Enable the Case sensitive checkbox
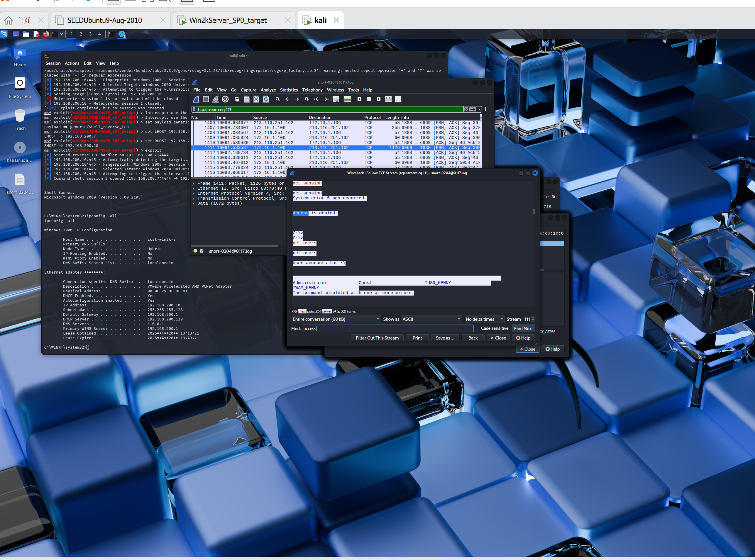Screen dimensions: 755x560 478,328
